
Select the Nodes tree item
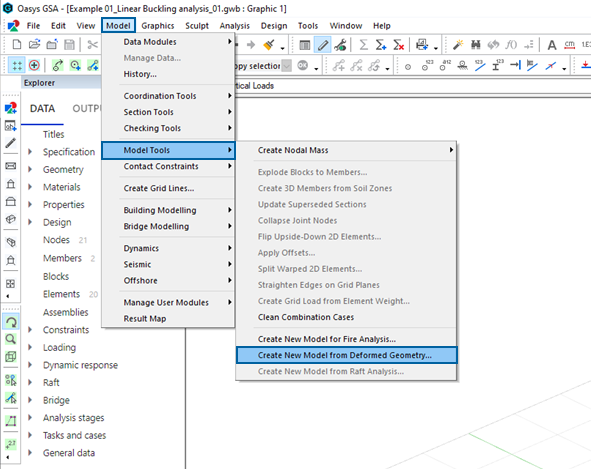point(56,240)
